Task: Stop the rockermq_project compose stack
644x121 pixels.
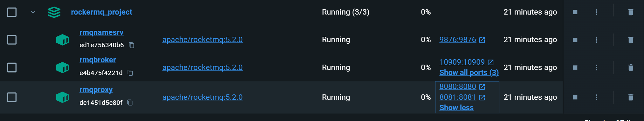Action: pos(575,12)
